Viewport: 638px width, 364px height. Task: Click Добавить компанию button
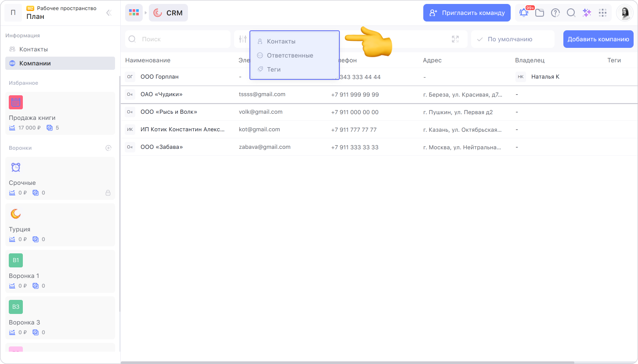click(x=598, y=39)
